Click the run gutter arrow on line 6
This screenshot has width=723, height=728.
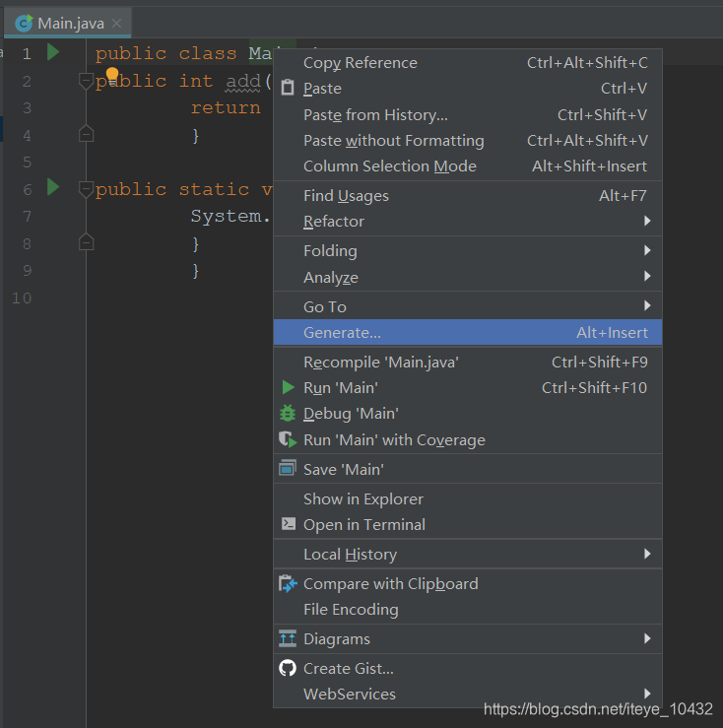(x=53, y=187)
